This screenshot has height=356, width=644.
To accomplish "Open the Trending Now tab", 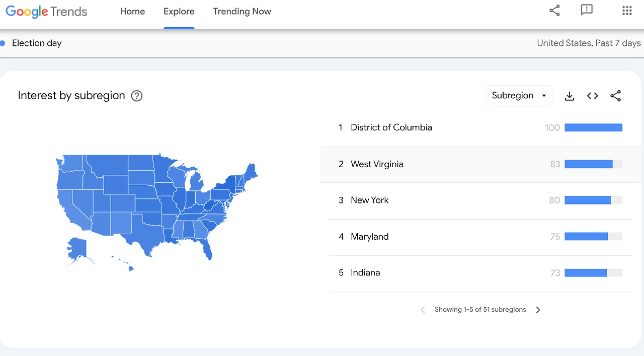I will pos(242,12).
